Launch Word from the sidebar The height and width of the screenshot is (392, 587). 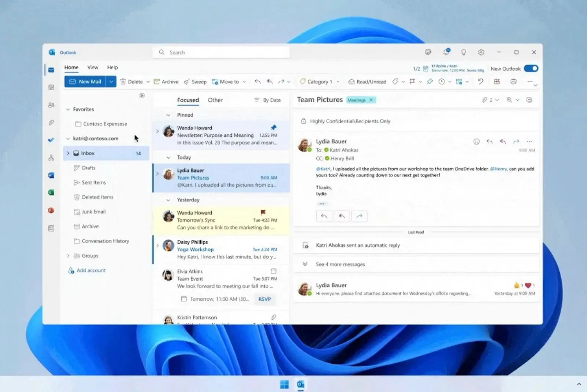(x=51, y=175)
